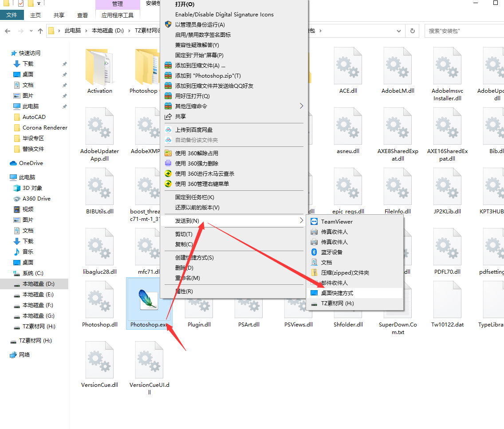
Task: Select 本地磁盘 (E:) in sidebar
Action: pyautogui.click(x=38, y=294)
